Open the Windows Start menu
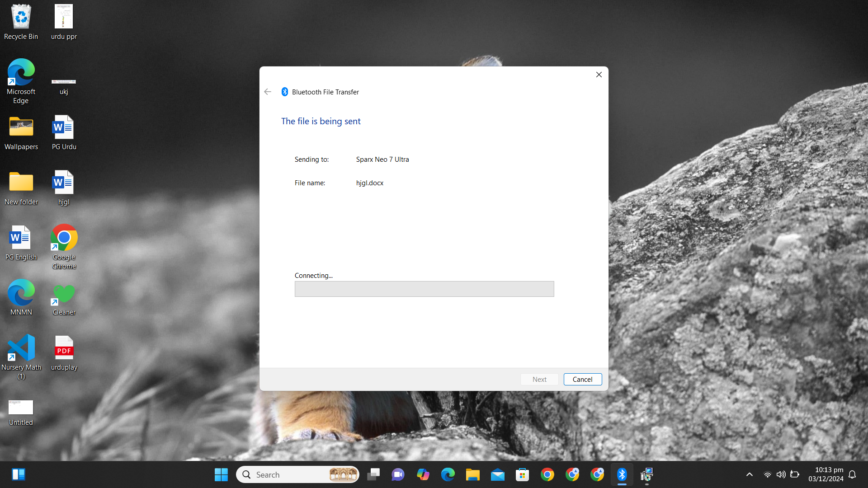The width and height of the screenshot is (868, 488). [x=221, y=474]
